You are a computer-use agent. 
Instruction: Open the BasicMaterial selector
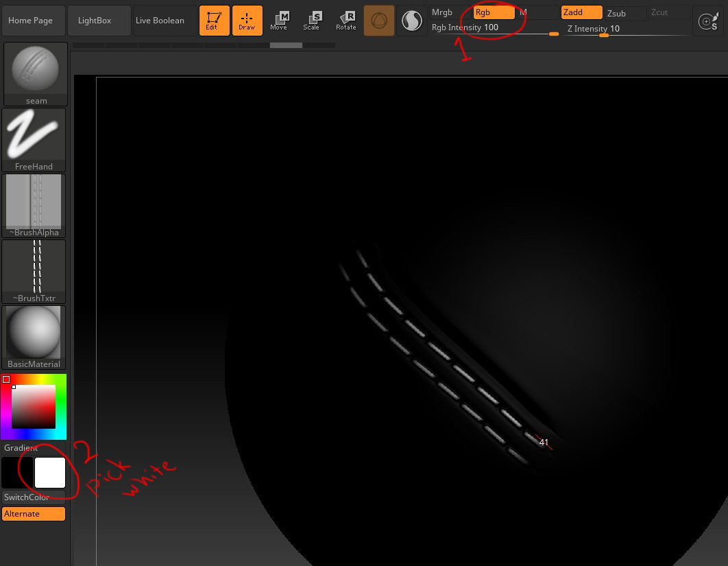pyautogui.click(x=34, y=338)
